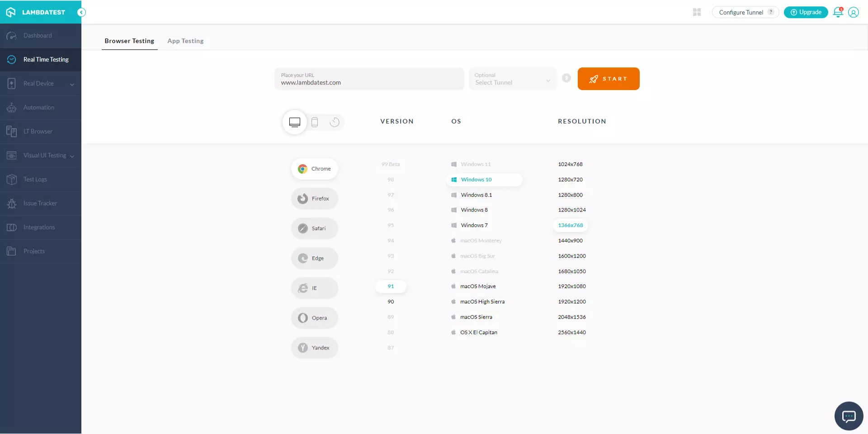868x434 pixels.
Task: Open the Issue Tracker sidebar icon
Action: click(11, 203)
